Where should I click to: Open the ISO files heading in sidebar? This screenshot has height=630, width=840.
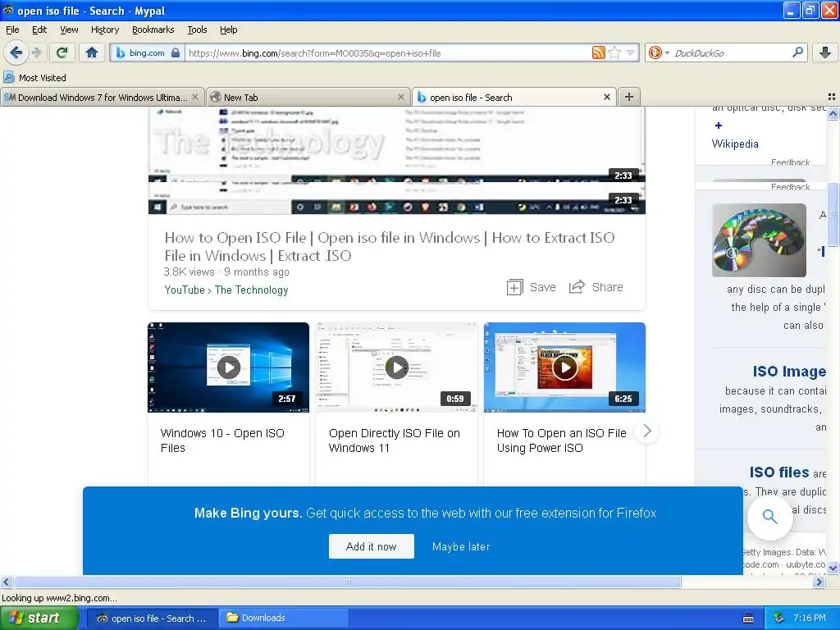coord(779,472)
